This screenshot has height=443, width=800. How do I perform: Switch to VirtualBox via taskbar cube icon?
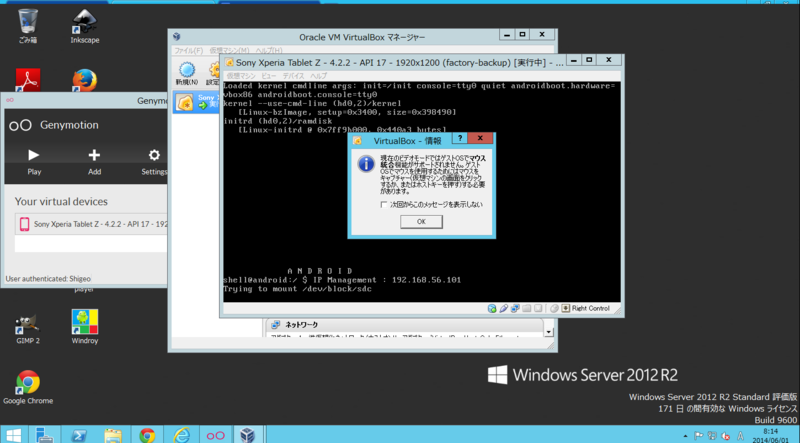tap(247, 435)
